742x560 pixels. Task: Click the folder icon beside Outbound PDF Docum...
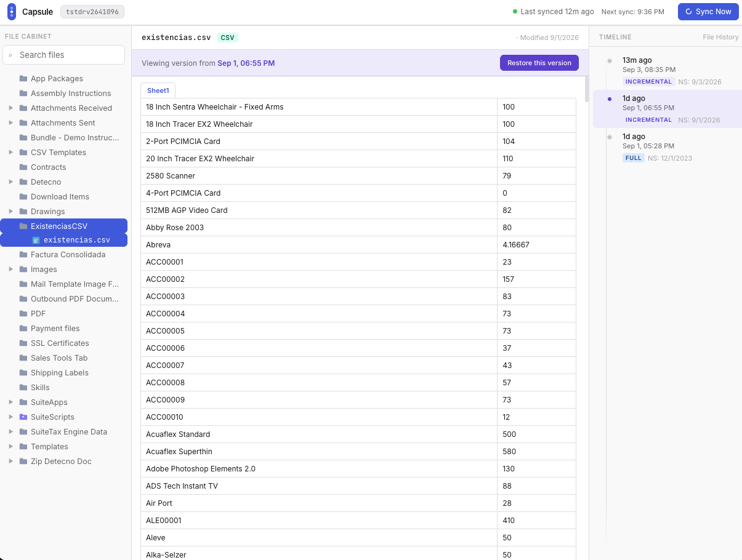coord(23,299)
